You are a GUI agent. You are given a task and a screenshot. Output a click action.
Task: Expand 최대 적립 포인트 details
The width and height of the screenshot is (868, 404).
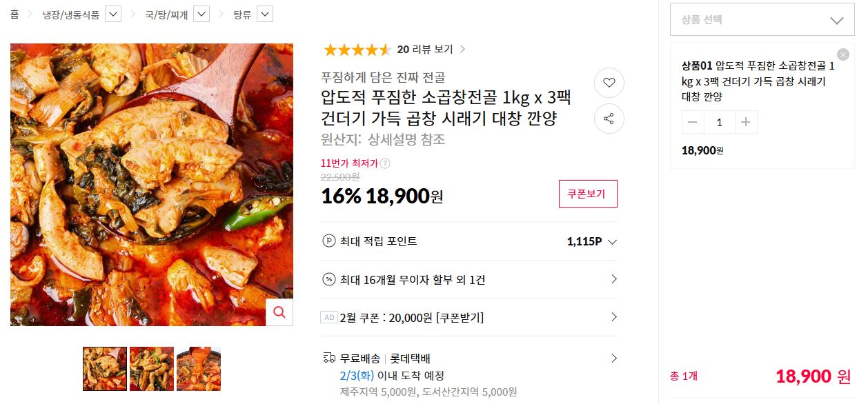[611, 242]
